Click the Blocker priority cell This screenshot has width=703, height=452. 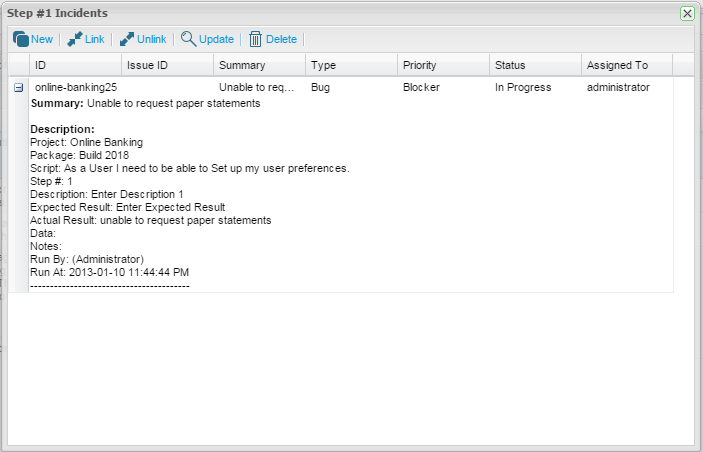tap(421, 88)
